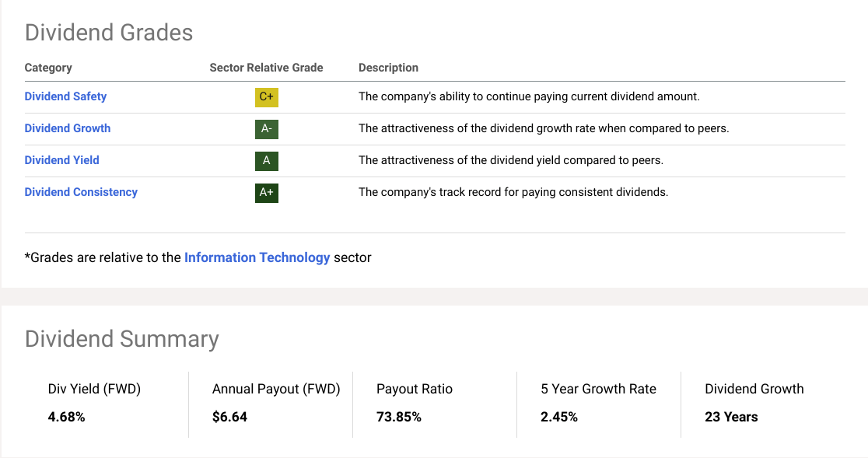Select the Annual Payout (FWD) $6.64 value
This screenshot has height=458, width=868.
(229, 417)
